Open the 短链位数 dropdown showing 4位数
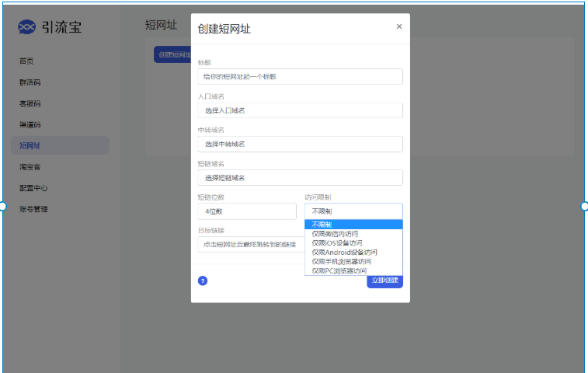The width and height of the screenshot is (588, 373). (x=247, y=211)
